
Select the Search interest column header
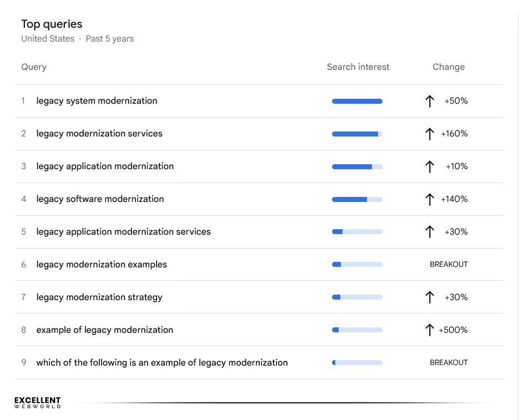pyautogui.click(x=357, y=67)
